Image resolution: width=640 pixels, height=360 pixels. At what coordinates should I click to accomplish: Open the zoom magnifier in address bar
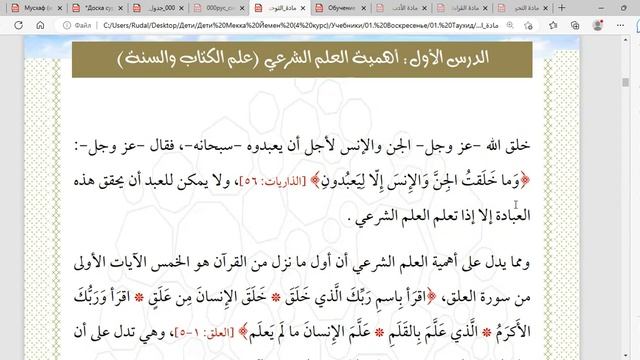click(x=510, y=25)
